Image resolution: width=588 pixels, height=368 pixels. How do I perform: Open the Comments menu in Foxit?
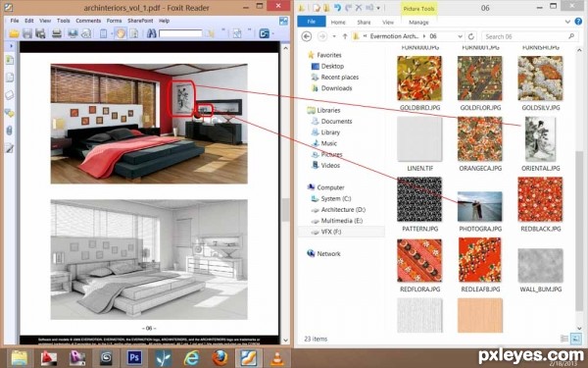click(x=88, y=21)
